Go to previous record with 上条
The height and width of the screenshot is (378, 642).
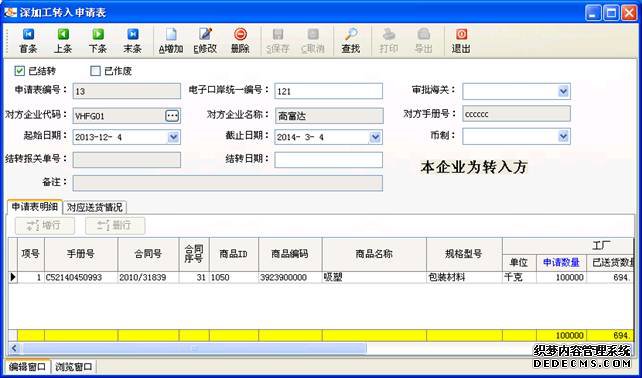(63, 41)
